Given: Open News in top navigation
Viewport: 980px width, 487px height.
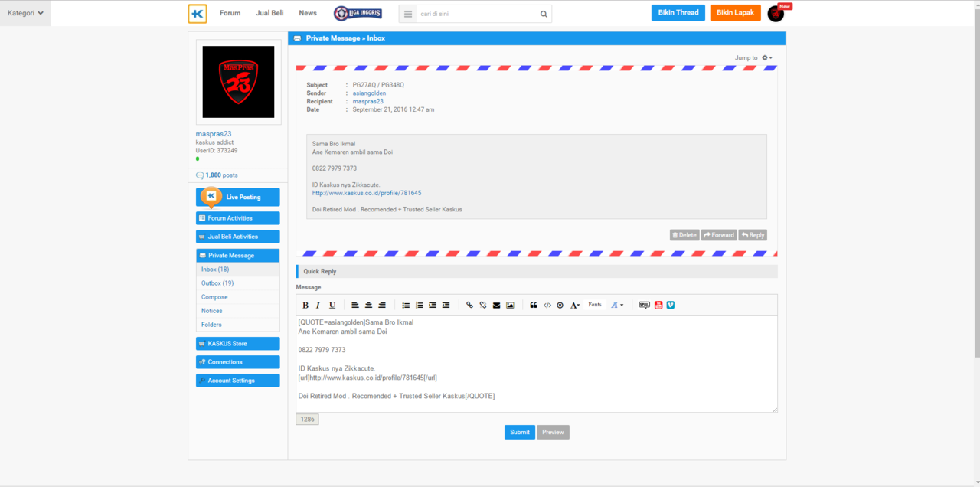Looking at the screenshot, I should tap(308, 13).
